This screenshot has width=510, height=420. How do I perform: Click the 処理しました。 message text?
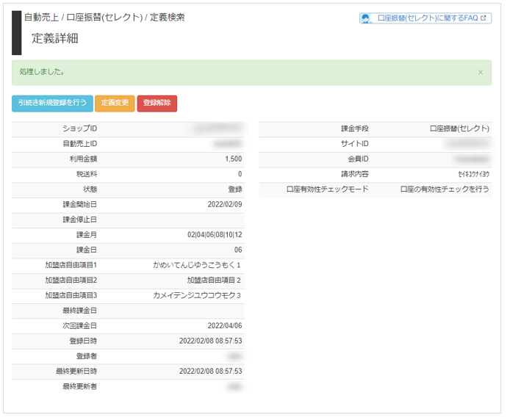[42, 72]
